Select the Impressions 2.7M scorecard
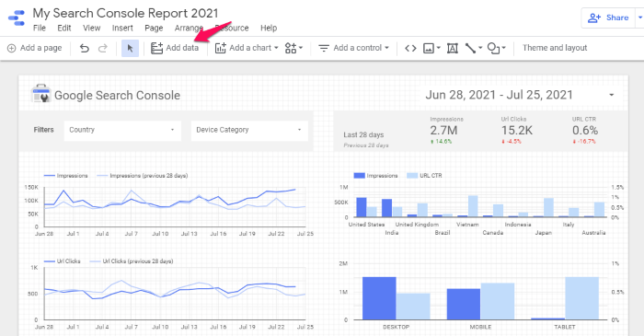 [x=446, y=130]
